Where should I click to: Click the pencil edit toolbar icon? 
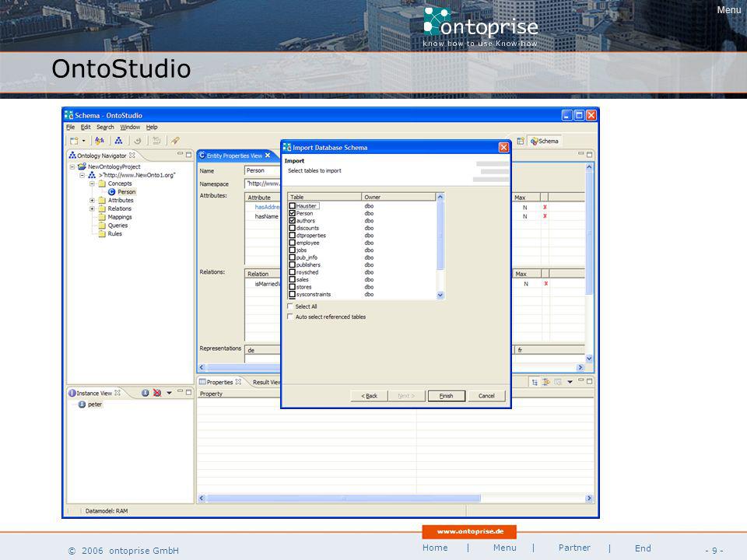[x=175, y=141]
